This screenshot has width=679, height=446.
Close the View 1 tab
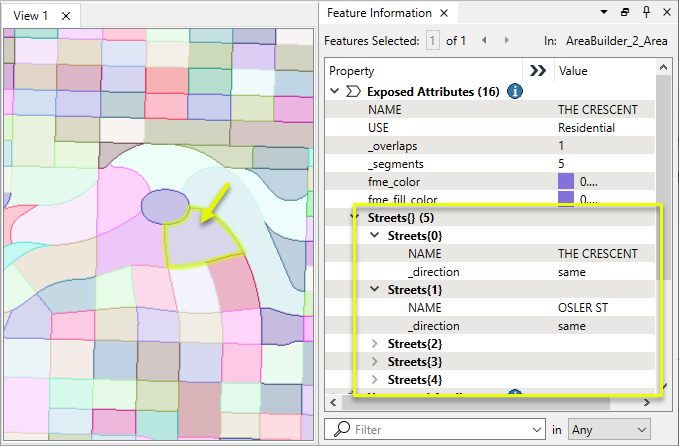[65, 16]
